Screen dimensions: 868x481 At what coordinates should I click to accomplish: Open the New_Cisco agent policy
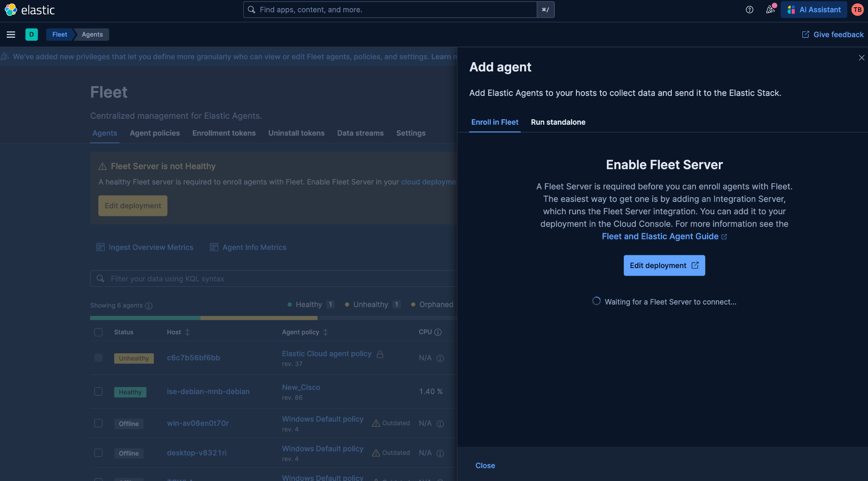301,387
